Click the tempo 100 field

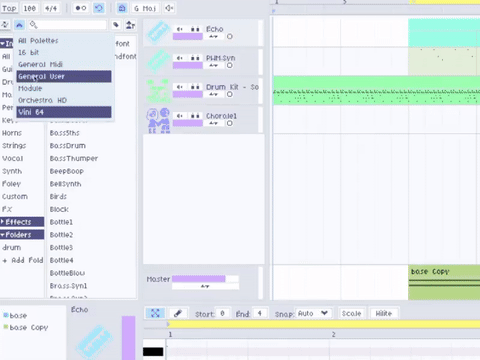point(30,8)
